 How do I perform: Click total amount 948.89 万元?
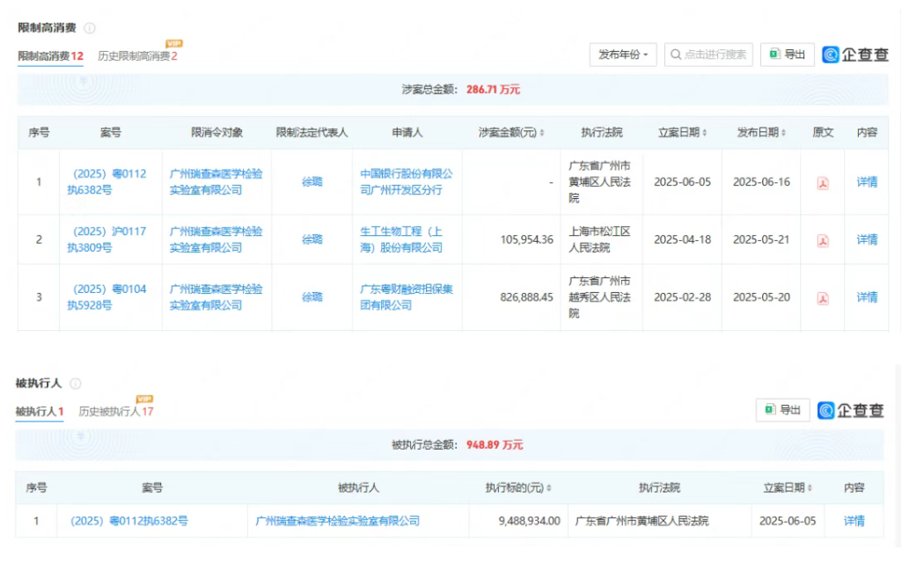tap(495, 444)
